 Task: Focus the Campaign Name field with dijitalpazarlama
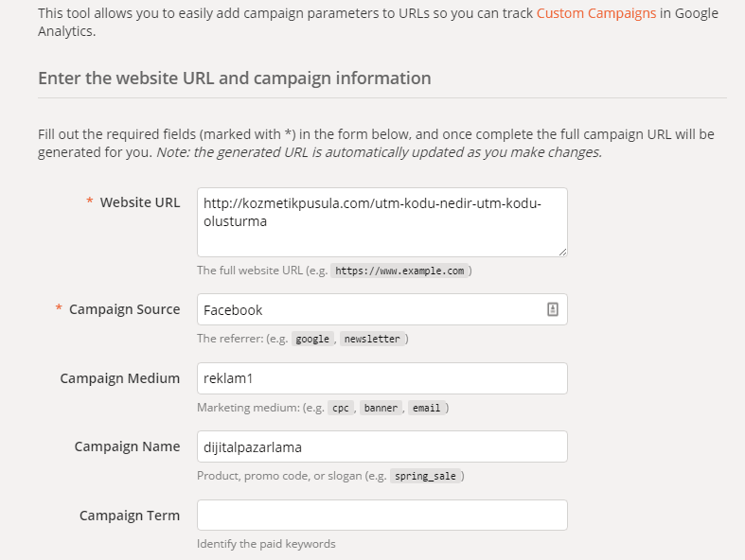coord(381,446)
